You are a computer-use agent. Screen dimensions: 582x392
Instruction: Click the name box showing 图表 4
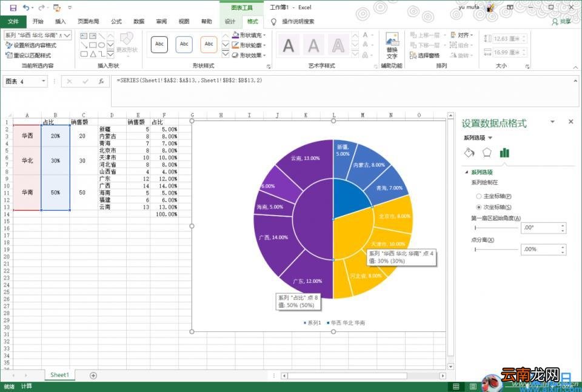pos(25,82)
